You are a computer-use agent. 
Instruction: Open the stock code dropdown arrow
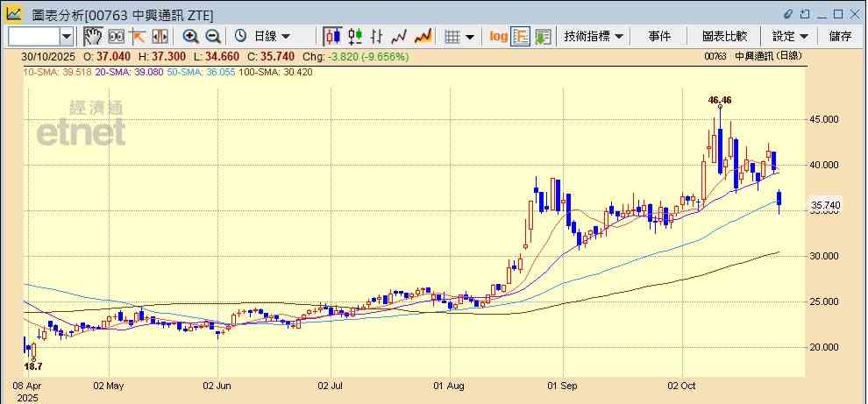point(67,36)
